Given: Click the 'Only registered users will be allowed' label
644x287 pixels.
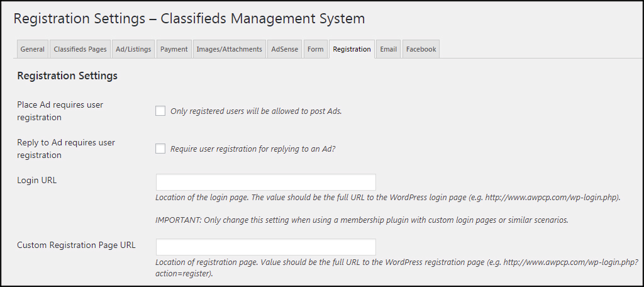Looking at the screenshot, I should tap(257, 111).
